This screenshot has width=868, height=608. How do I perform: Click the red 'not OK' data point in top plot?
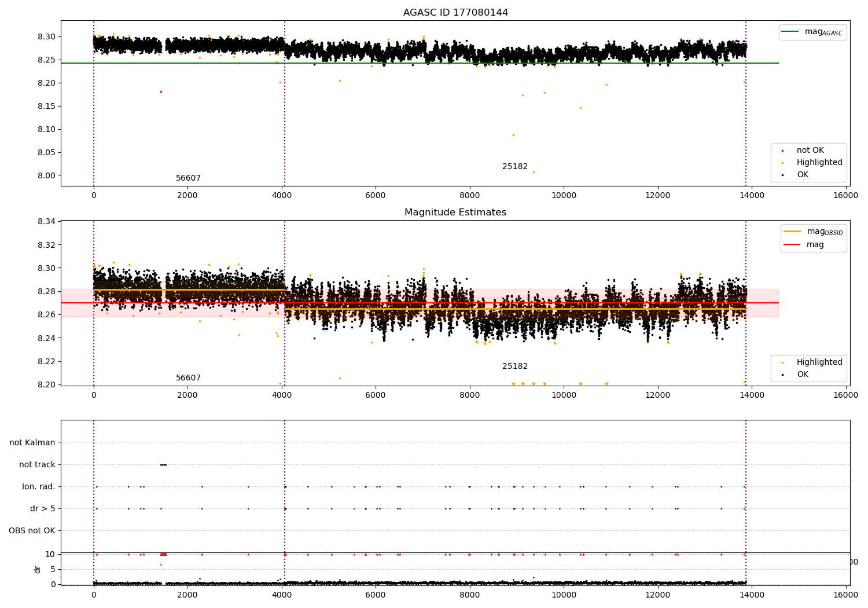coord(161,91)
